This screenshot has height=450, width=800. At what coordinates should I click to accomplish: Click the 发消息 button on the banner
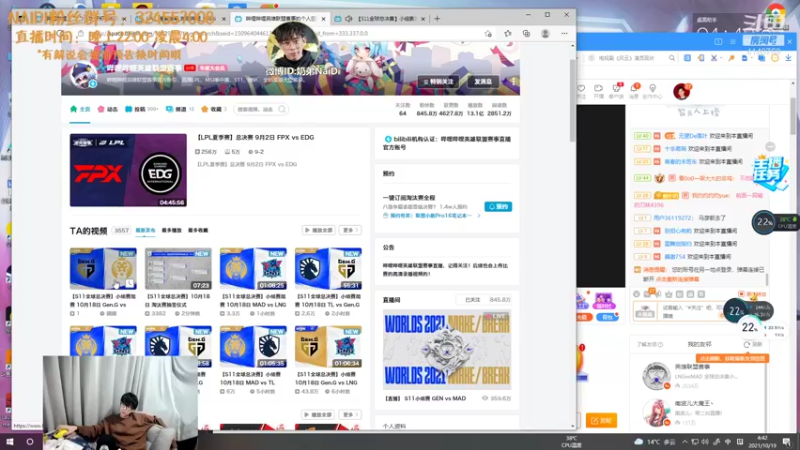483,82
